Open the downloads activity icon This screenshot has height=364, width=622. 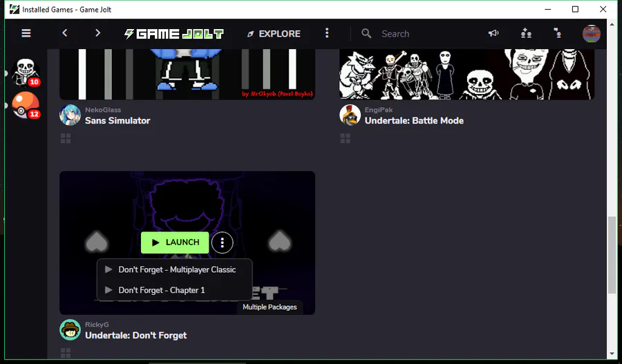click(557, 33)
